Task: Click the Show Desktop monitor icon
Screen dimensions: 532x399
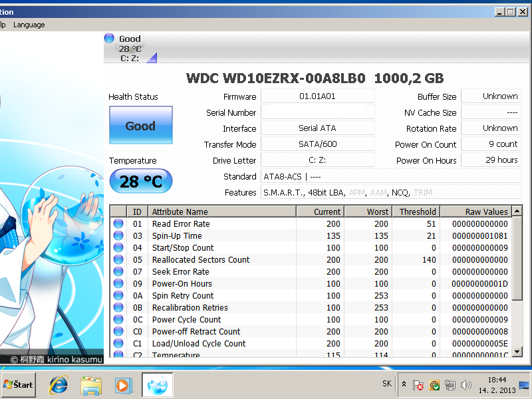Action: [x=524, y=385]
